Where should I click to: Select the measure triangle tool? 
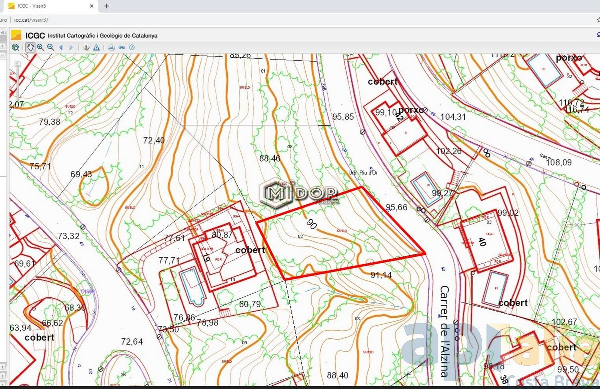pyautogui.click(x=96, y=47)
